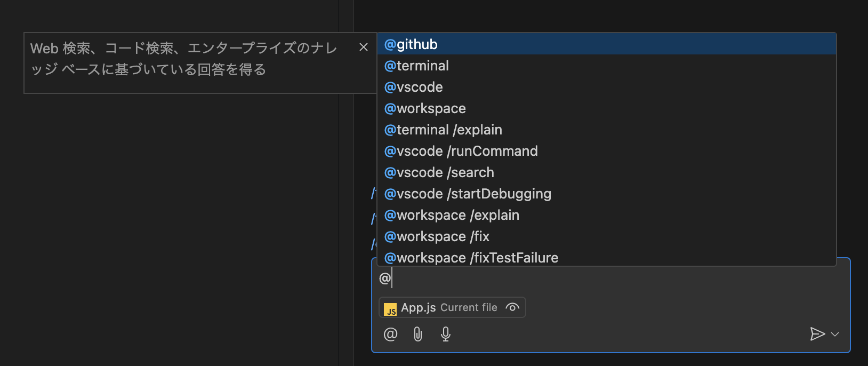Select the @workspace participant

click(x=607, y=108)
